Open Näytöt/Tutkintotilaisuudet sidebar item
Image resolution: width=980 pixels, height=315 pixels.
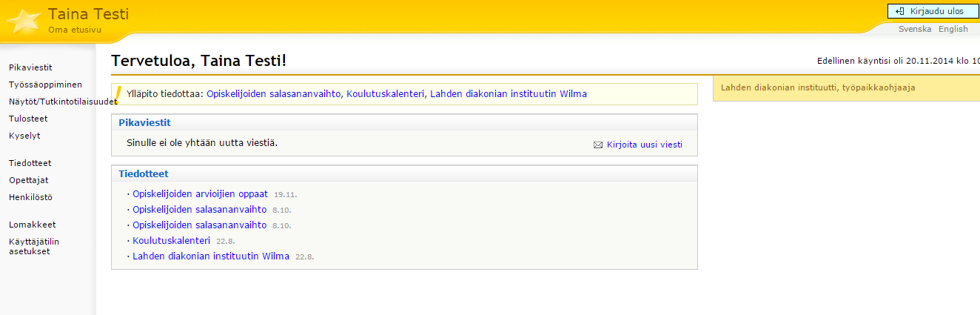point(63,102)
